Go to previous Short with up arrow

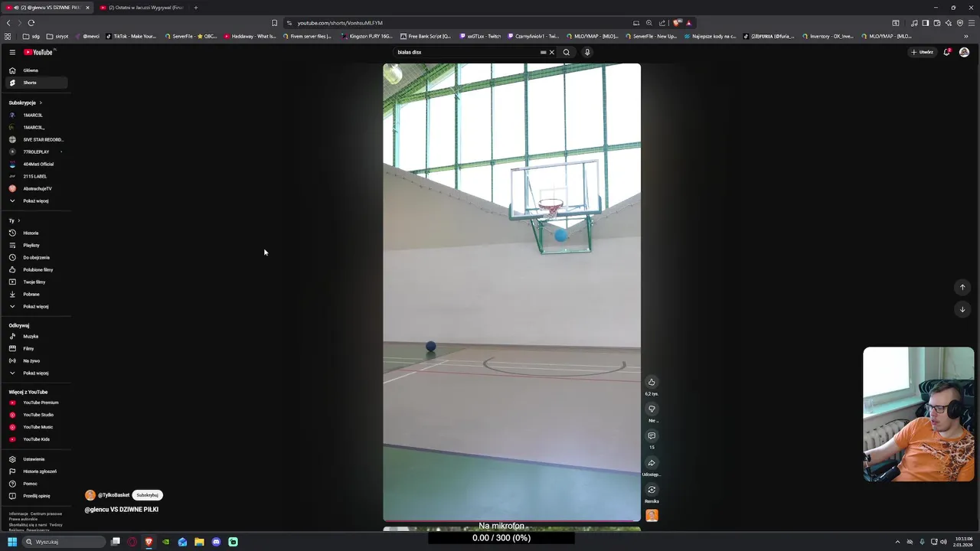[962, 287]
